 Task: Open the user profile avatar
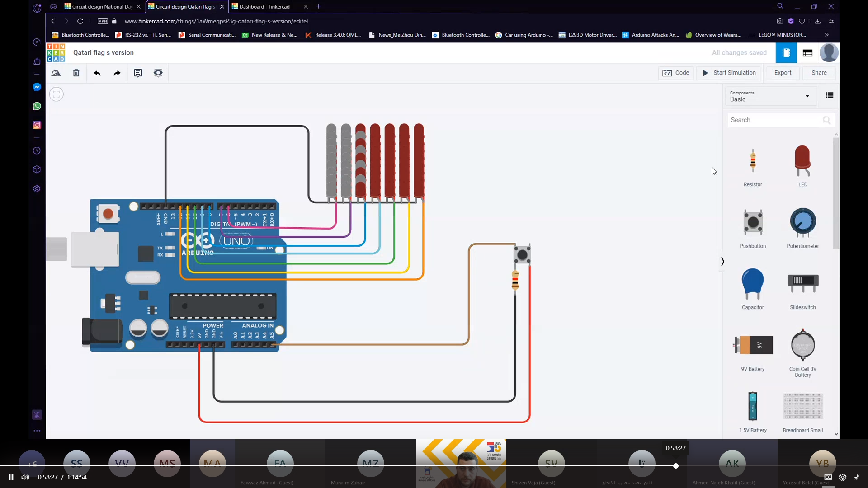829,53
